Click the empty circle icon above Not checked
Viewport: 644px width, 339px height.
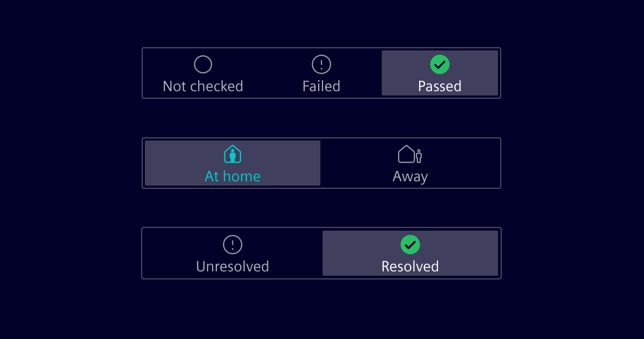[203, 64]
